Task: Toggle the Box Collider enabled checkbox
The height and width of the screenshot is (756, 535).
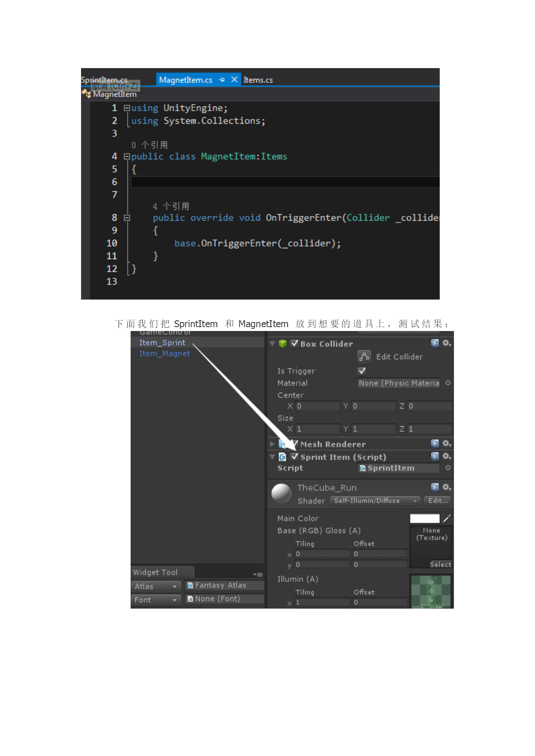Action: (294, 344)
